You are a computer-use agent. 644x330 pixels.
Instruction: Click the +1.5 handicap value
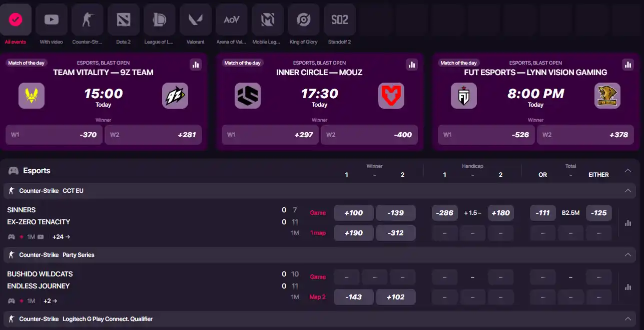[x=473, y=213]
